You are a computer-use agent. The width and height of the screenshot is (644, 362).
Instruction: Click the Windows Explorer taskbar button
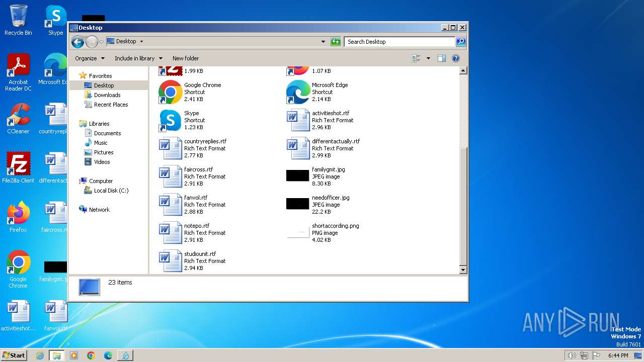pos(57,355)
